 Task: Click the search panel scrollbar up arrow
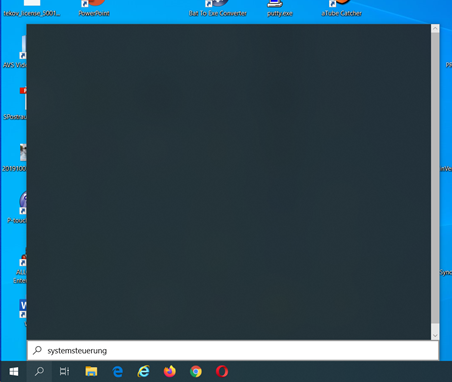(x=435, y=29)
